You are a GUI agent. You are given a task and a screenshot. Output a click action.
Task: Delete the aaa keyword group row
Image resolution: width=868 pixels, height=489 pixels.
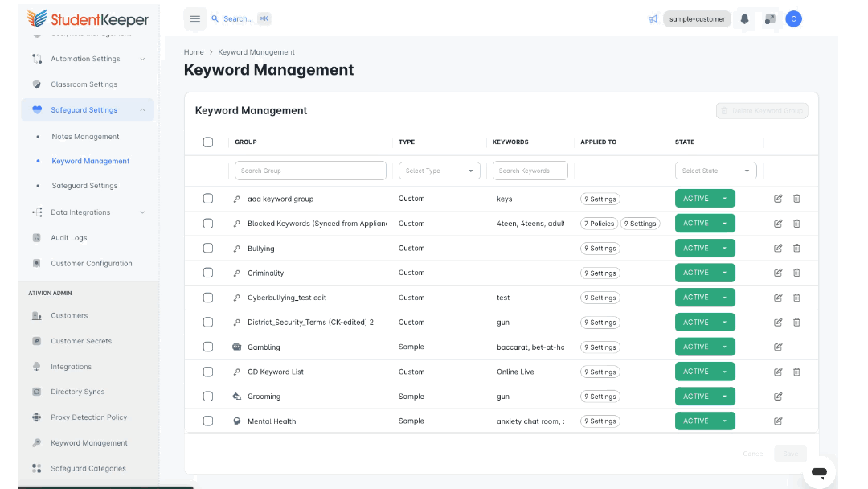pos(796,199)
